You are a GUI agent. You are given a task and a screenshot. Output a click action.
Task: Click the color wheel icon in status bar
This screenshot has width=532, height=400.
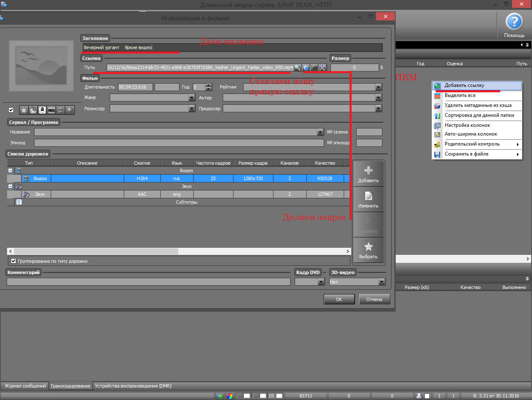tap(230, 396)
